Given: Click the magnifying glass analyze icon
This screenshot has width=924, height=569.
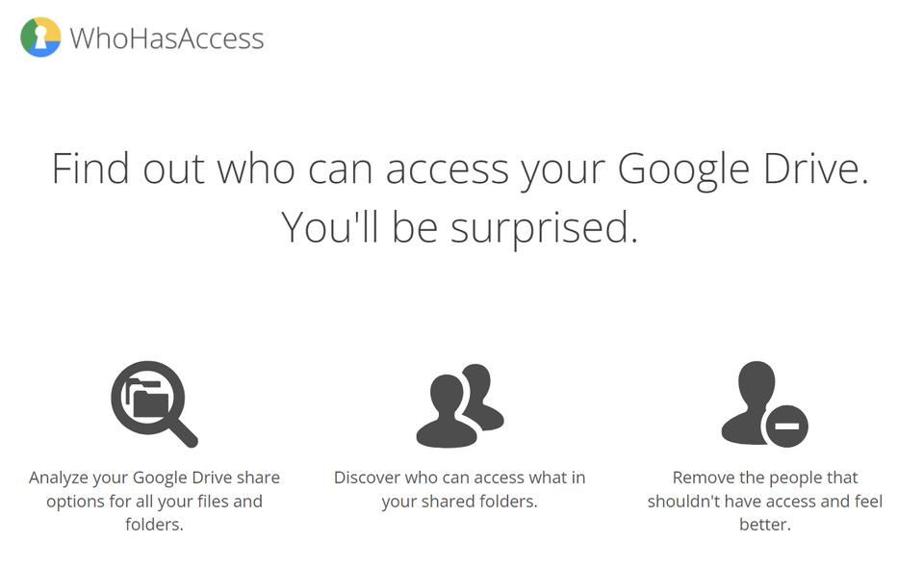Looking at the screenshot, I should [x=154, y=404].
